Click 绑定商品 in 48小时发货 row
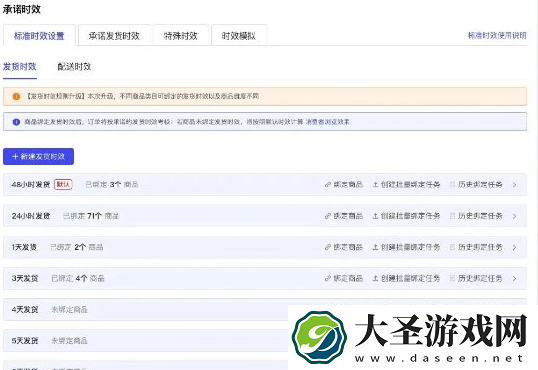 tap(344, 185)
